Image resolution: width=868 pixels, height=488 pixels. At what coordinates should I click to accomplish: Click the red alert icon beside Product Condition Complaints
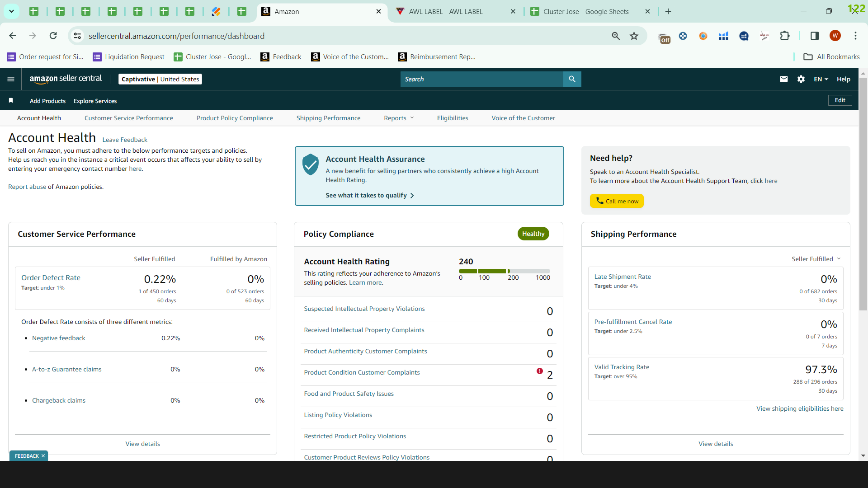coord(540,371)
